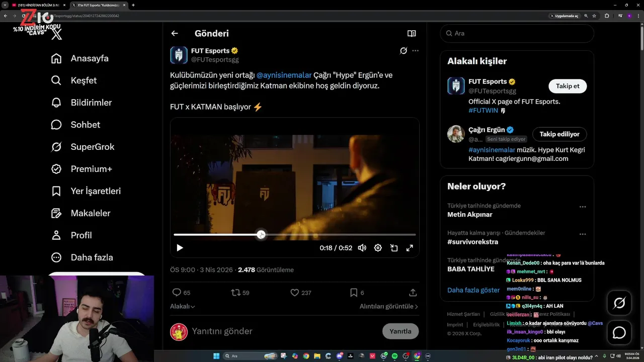Open Hizmet Şartları footer link

463,314
